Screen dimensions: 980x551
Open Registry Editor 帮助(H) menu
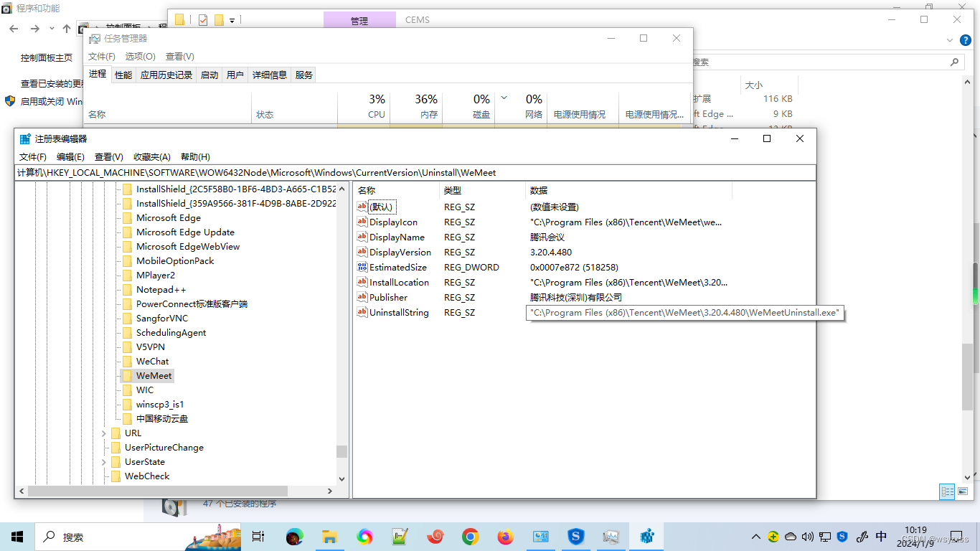[x=195, y=156]
